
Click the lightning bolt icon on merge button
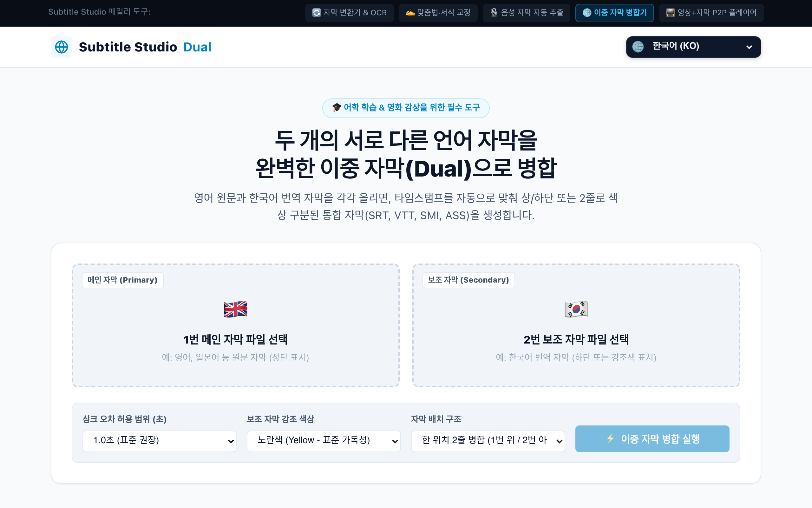click(x=610, y=439)
